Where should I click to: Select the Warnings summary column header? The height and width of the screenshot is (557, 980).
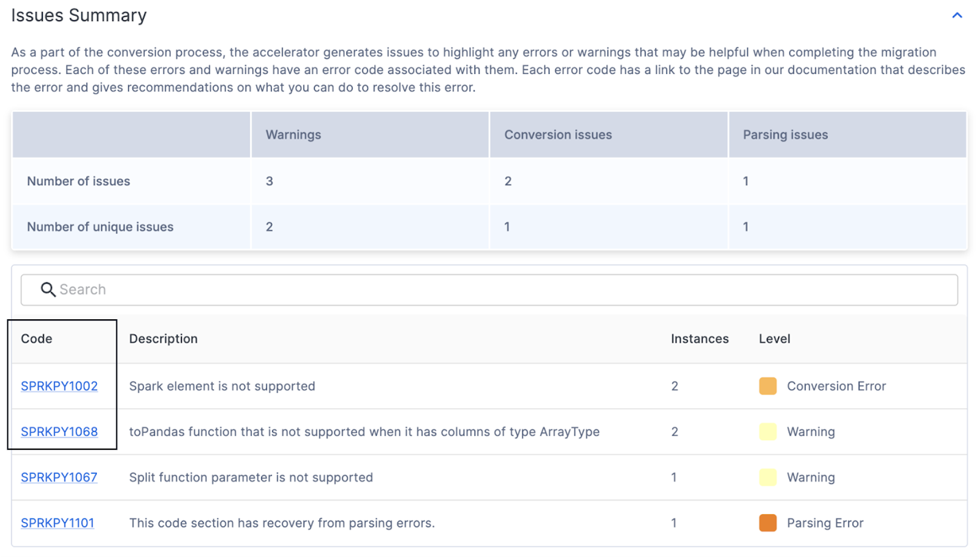click(293, 135)
